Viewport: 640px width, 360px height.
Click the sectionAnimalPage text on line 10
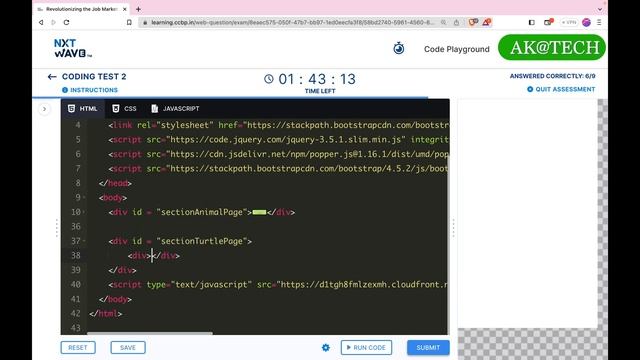[202, 212]
